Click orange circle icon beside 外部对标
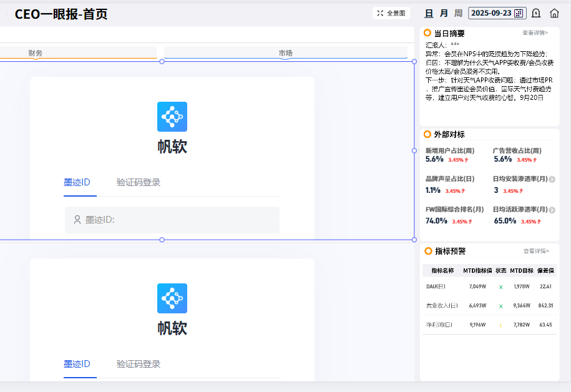 (x=427, y=134)
